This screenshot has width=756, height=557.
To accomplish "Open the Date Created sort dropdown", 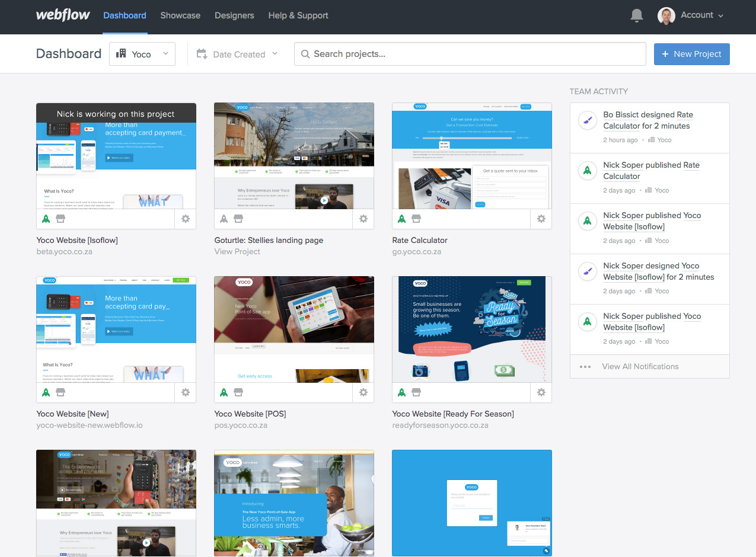I will coord(237,54).
